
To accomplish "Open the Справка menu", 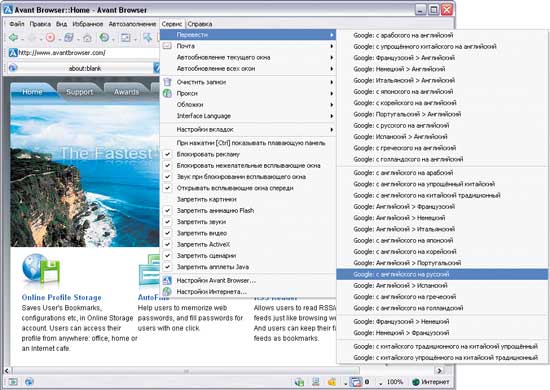I will (200, 24).
